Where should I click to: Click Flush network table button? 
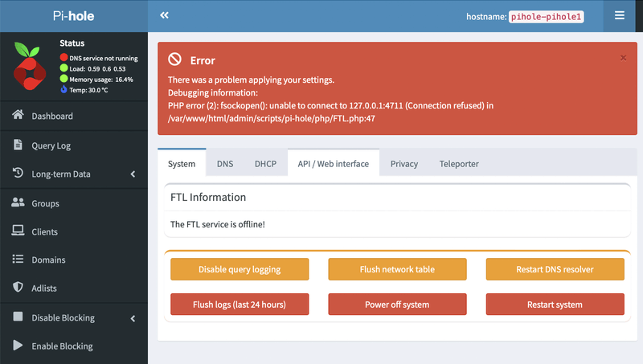click(397, 269)
